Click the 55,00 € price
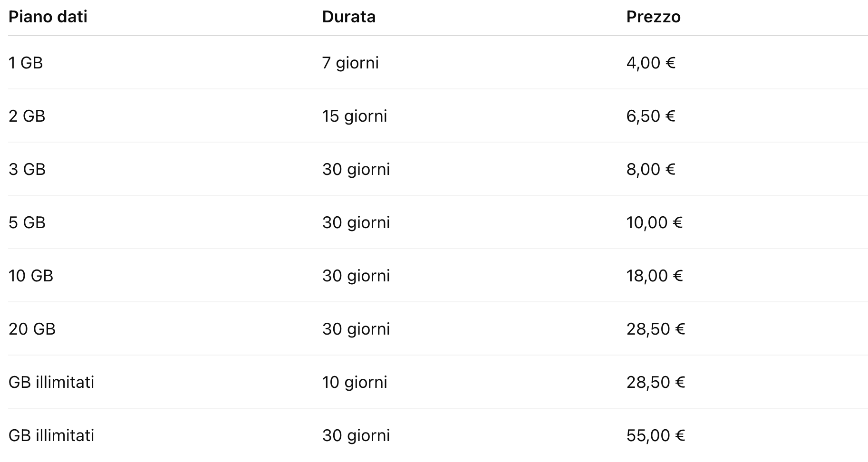This screenshot has height=462, width=868. [656, 435]
